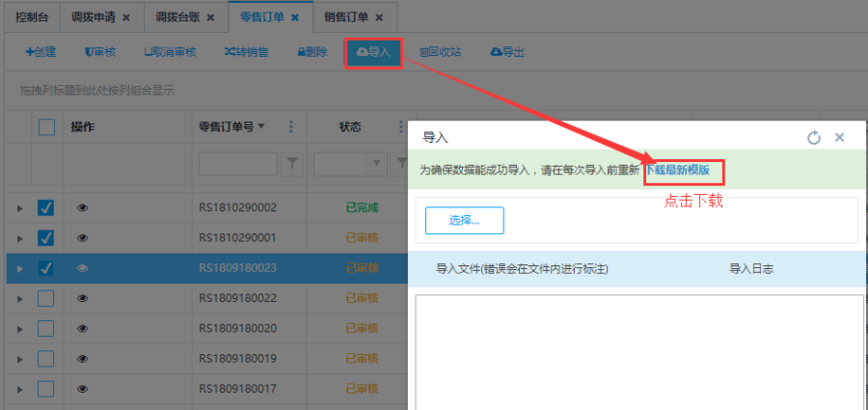Screen dimensions: 868x410
Task: Open filter operator for 零售订单号 column
Action: coord(292,163)
